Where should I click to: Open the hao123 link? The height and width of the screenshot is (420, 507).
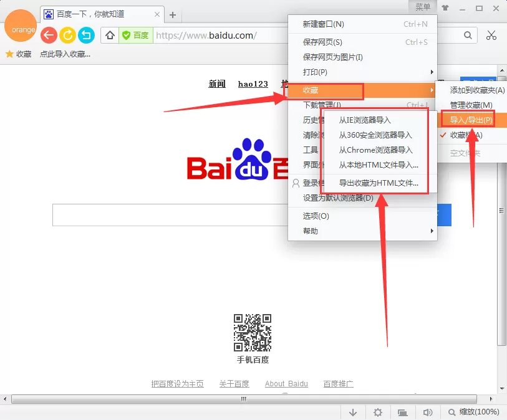[x=253, y=84]
